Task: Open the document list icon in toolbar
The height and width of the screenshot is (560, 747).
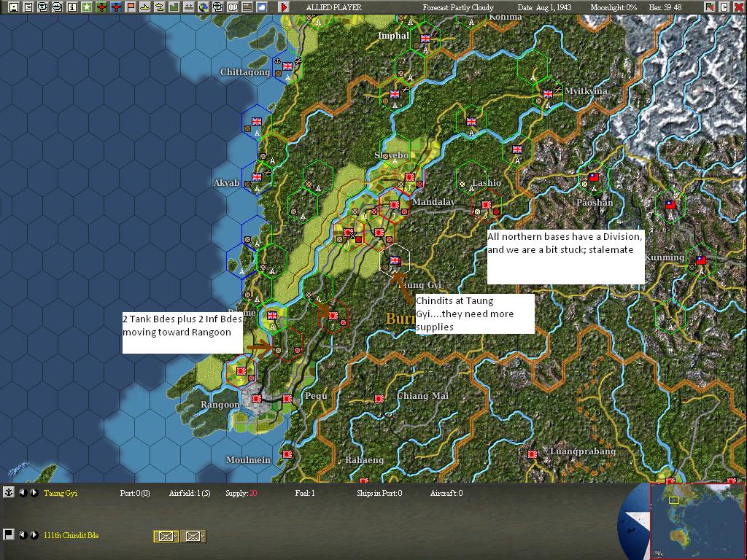Action: tap(28, 7)
